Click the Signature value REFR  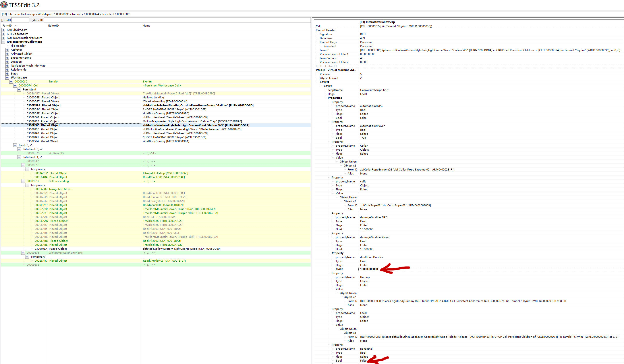coord(363,34)
